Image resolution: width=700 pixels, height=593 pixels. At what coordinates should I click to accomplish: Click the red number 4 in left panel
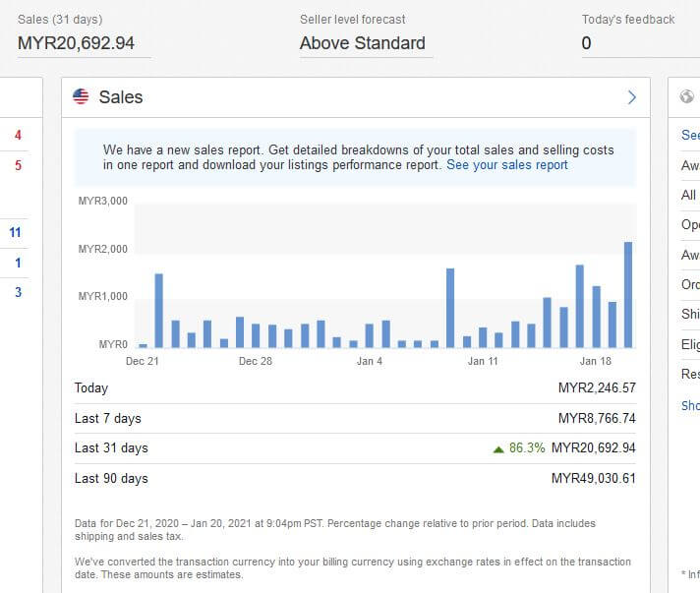pos(18,136)
